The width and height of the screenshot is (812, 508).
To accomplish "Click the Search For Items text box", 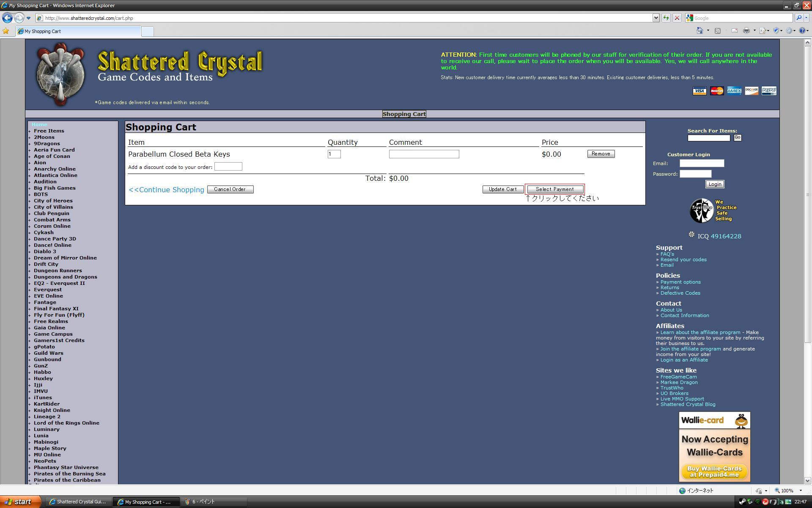I will (709, 138).
